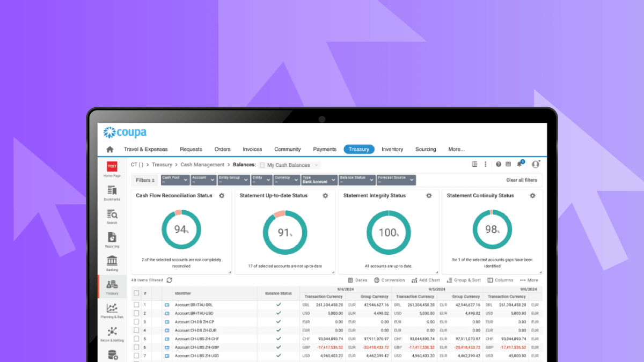This screenshot has height=362, width=644.
Task: Select the Treasury tab in top navigation
Action: coord(359,150)
